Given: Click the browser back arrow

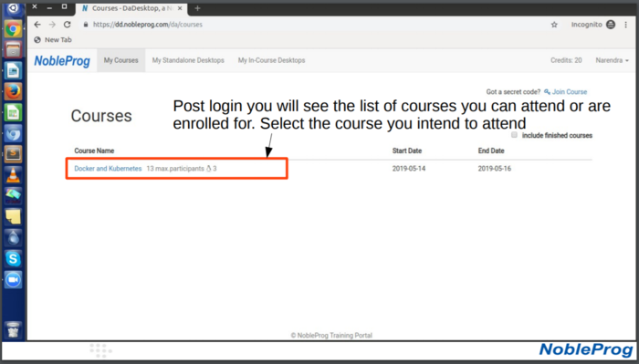Looking at the screenshot, I should 37,25.
